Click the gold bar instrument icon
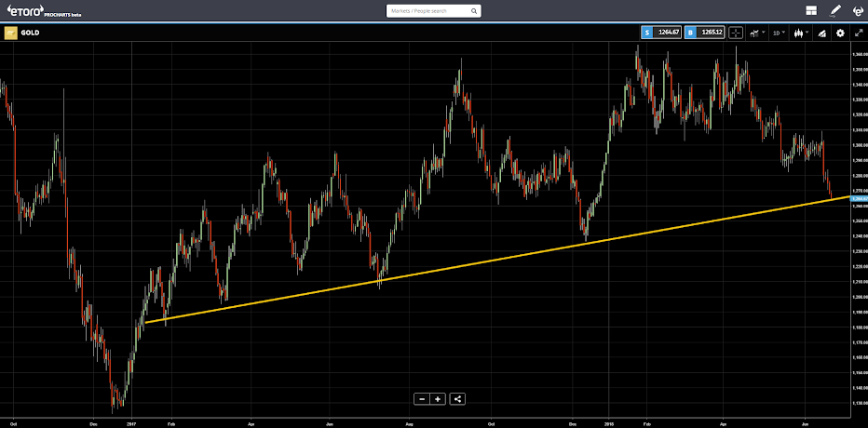This screenshot has width=868, height=428. 10,33
